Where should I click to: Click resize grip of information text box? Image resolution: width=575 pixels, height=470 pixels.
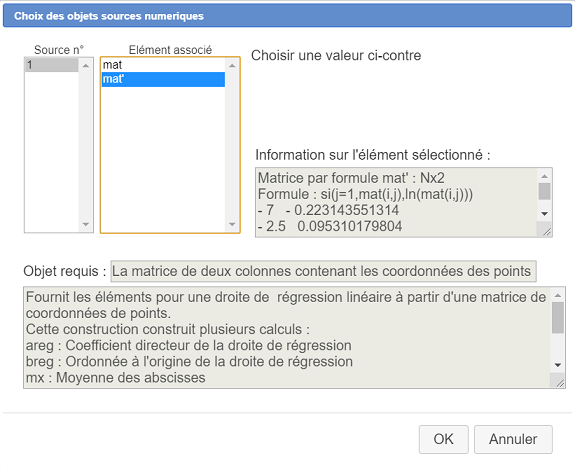[x=546, y=231]
